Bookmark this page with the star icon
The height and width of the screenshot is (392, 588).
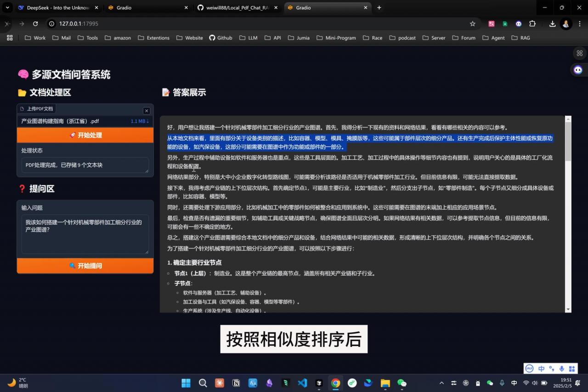[x=473, y=23]
